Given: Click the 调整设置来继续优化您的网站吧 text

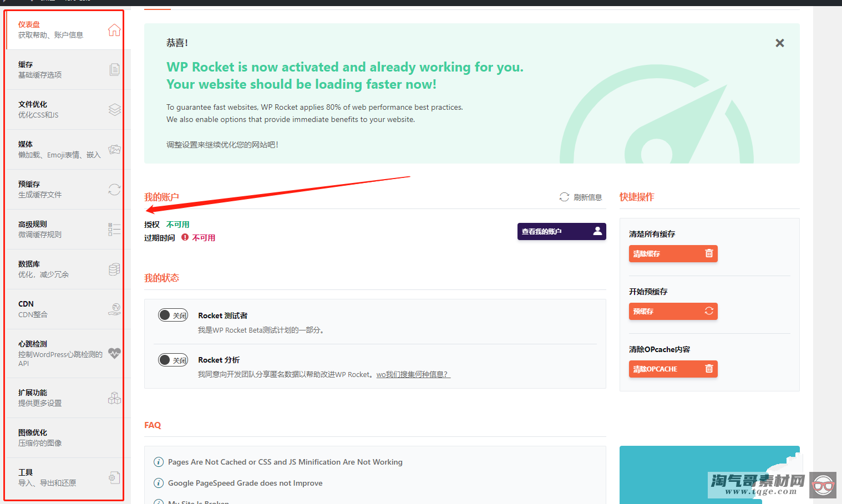Looking at the screenshot, I should tap(222, 145).
